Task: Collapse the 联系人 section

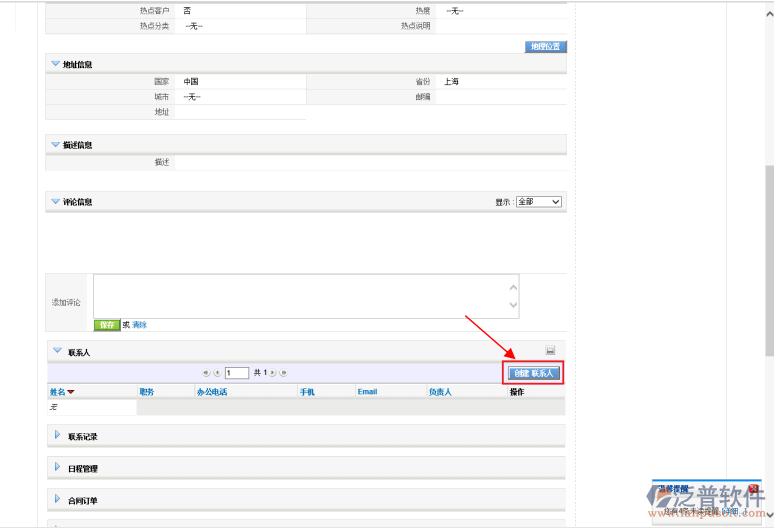Action: pos(57,350)
